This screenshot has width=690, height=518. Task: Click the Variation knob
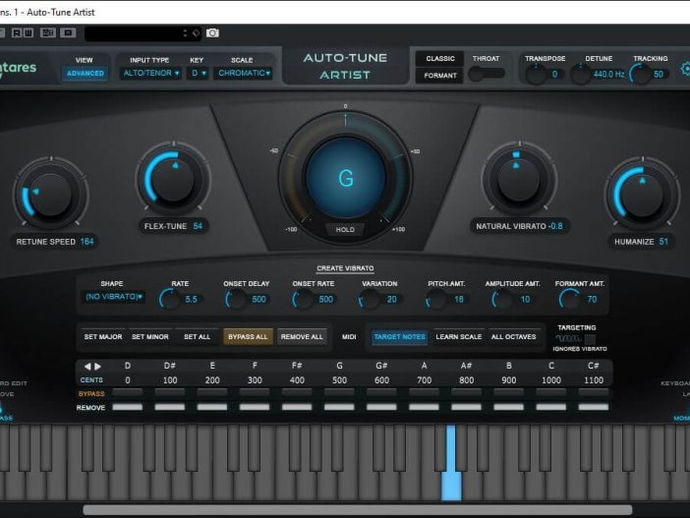[x=370, y=300]
